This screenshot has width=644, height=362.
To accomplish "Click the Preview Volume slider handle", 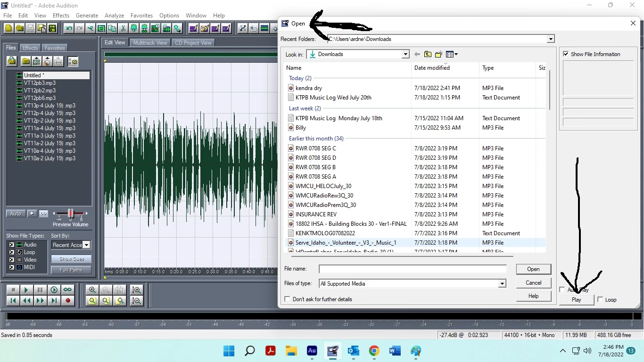I will (71, 214).
